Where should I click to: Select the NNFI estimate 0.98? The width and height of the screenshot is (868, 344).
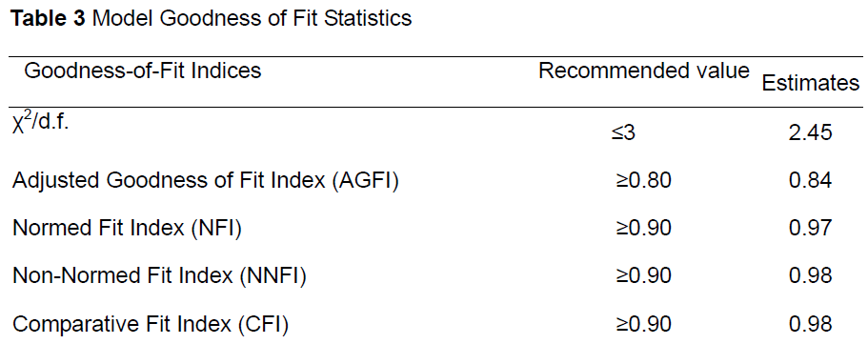click(x=811, y=276)
